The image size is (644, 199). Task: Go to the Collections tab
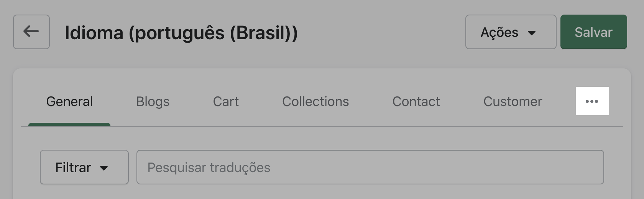click(x=315, y=102)
